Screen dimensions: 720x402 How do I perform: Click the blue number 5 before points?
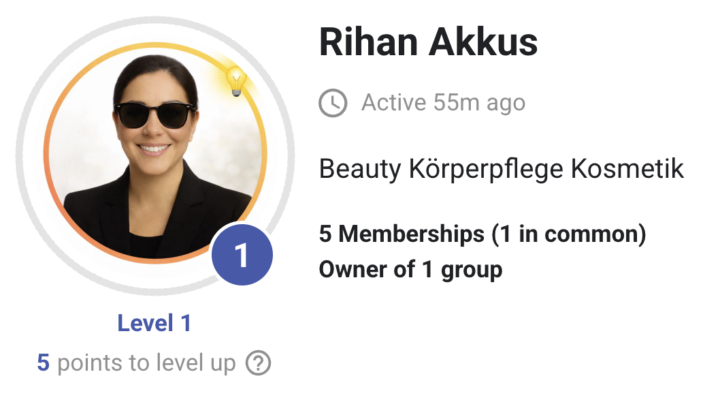[x=43, y=363]
